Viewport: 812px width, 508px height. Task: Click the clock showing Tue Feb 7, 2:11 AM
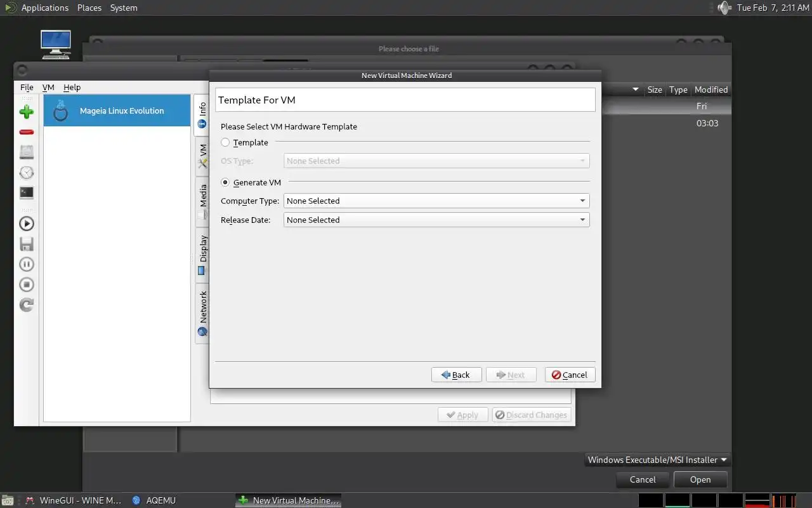pos(773,8)
